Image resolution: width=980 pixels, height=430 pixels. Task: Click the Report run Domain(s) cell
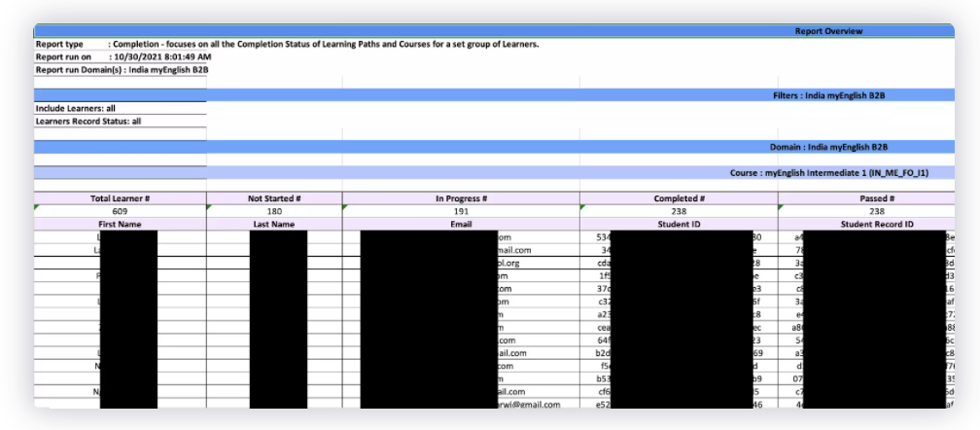pos(122,70)
